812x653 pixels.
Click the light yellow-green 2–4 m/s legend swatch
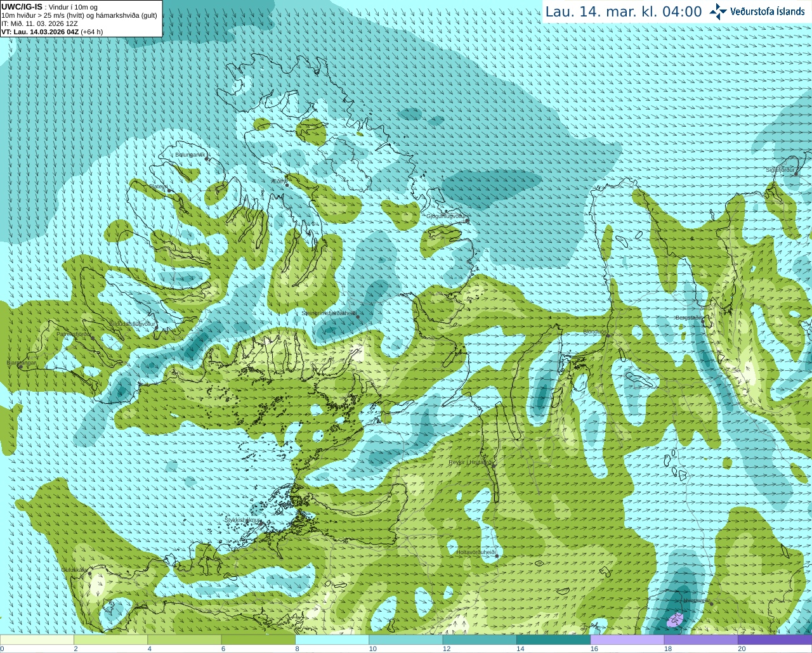point(111,640)
